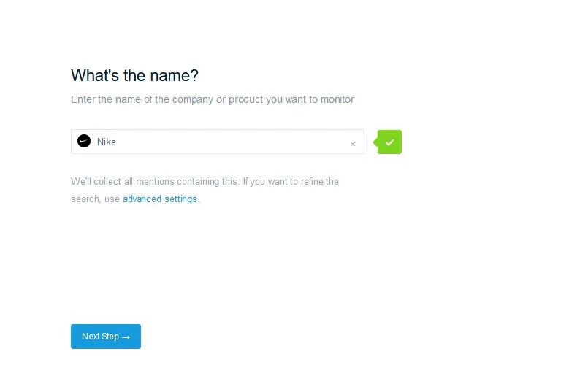
Task: Click the "Next Step" label text
Action: coord(101,337)
